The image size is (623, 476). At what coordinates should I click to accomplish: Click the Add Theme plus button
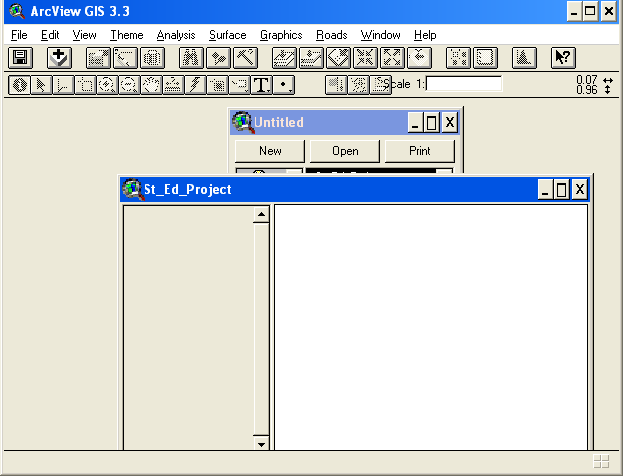coord(59,58)
